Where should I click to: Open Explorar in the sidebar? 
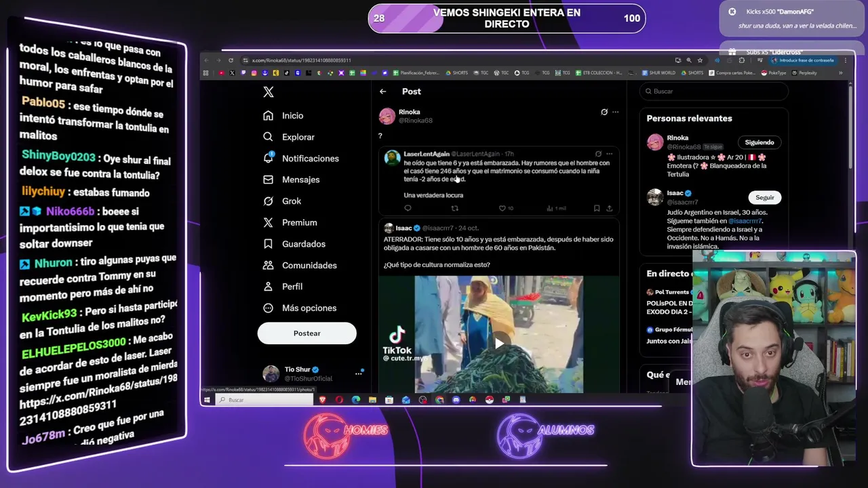289,137
